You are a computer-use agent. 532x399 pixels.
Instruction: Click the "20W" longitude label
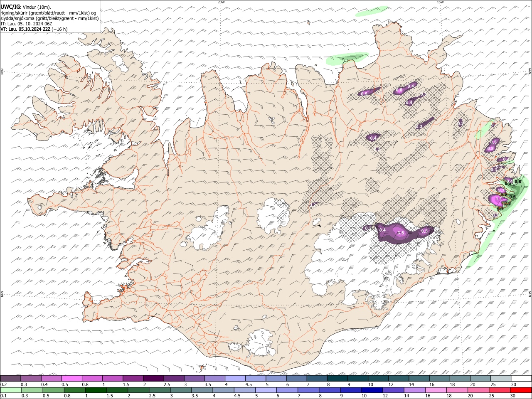coord(221,2)
